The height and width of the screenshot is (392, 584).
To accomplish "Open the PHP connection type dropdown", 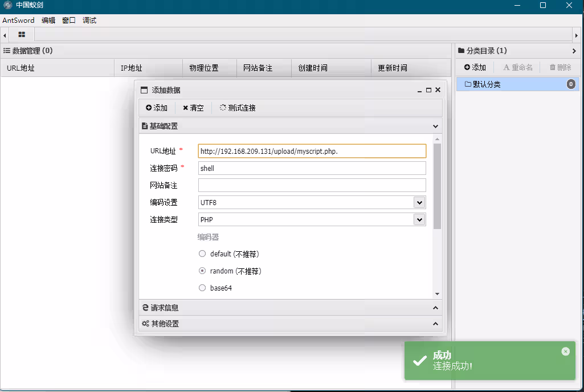I will [420, 219].
